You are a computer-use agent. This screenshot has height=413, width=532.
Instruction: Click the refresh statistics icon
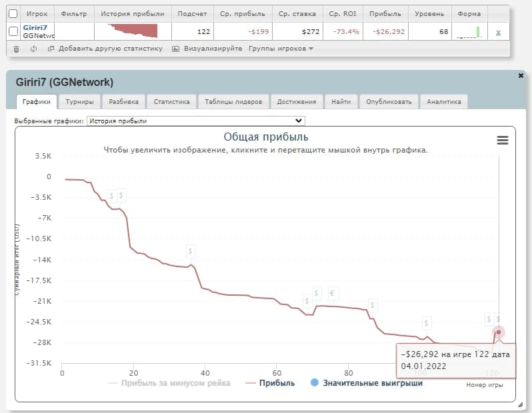coord(34,49)
